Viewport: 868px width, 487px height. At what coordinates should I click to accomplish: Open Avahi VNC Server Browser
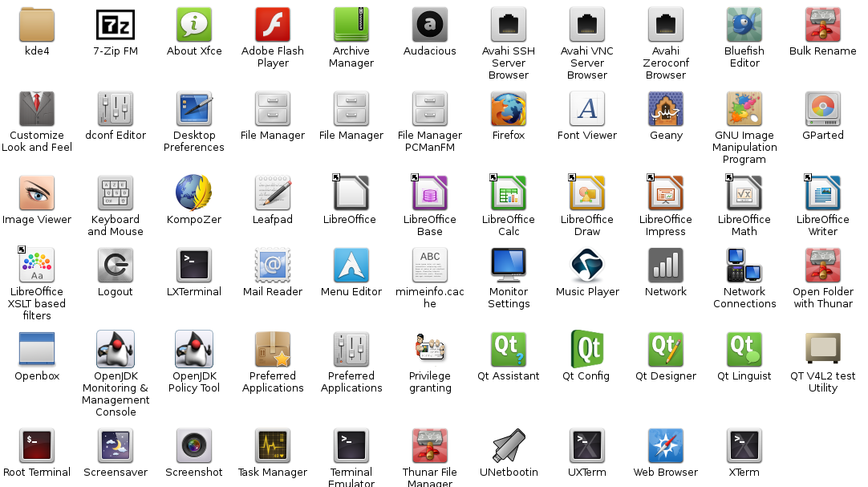click(x=586, y=25)
